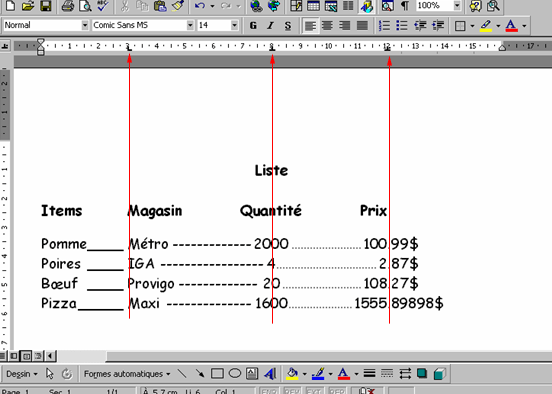Print the document using the printer icon
This screenshot has height=394, width=552.
tap(68, 5)
